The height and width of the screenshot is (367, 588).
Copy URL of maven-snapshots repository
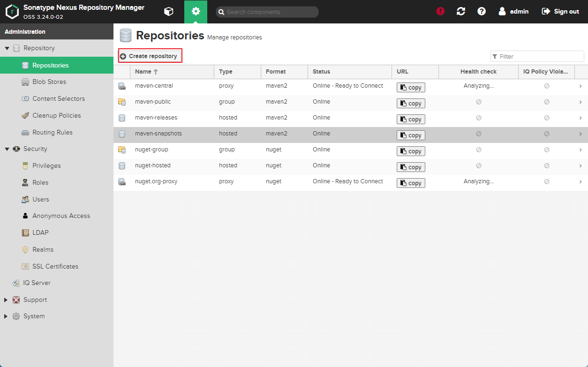(x=411, y=135)
